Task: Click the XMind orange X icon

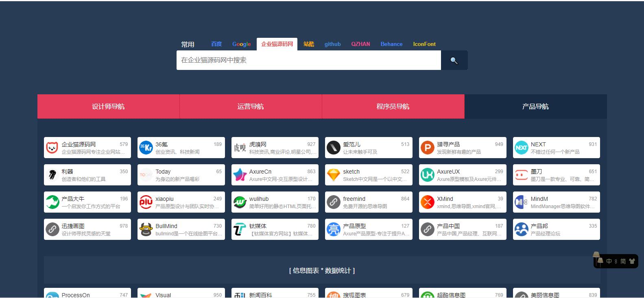Action: (427, 202)
